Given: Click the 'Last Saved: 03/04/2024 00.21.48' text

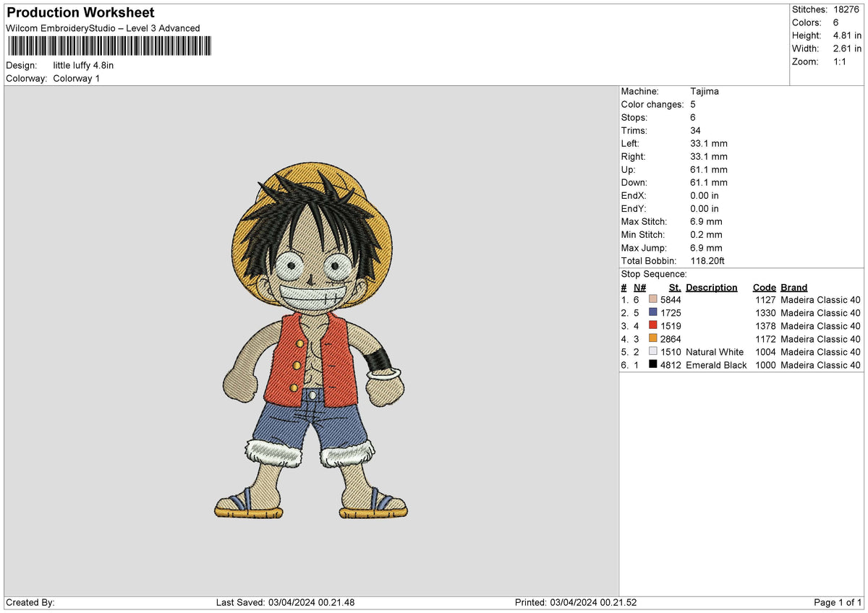Looking at the screenshot, I should (286, 603).
